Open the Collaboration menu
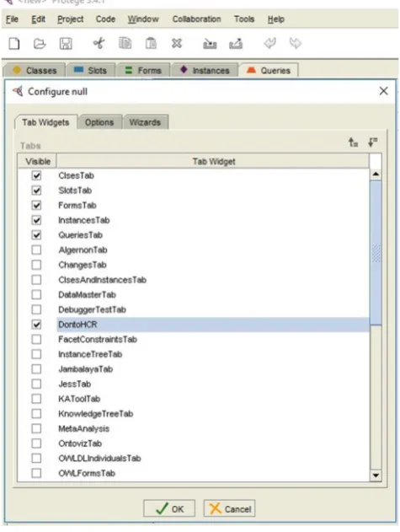 pyautogui.click(x=196, y=19)
